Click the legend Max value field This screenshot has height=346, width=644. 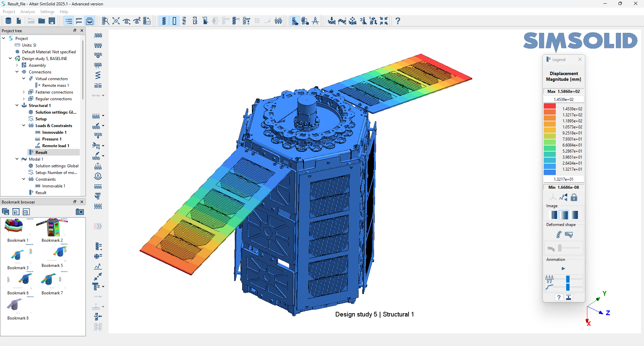563,92
